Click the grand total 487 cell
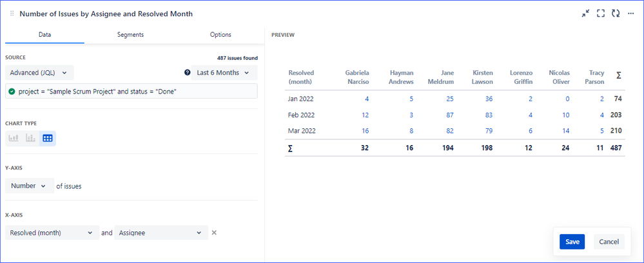644x263 pixels. [616, 148]
